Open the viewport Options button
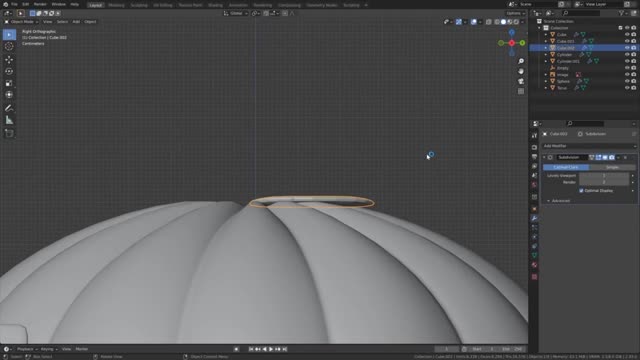 point(516,13)
